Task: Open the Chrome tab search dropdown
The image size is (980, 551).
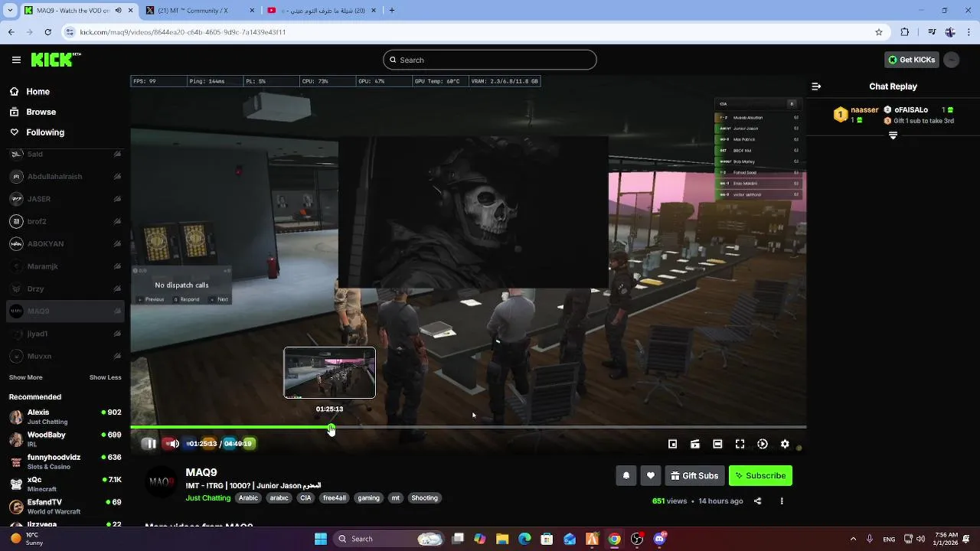Action: pyautogui.click(x=10, y=11)
